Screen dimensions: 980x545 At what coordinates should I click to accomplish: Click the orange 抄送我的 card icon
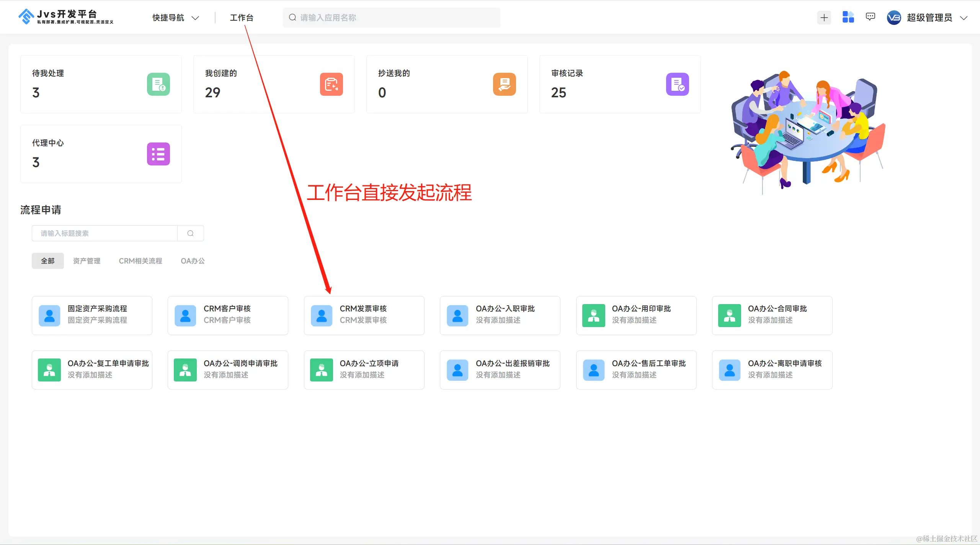point(504,84)
